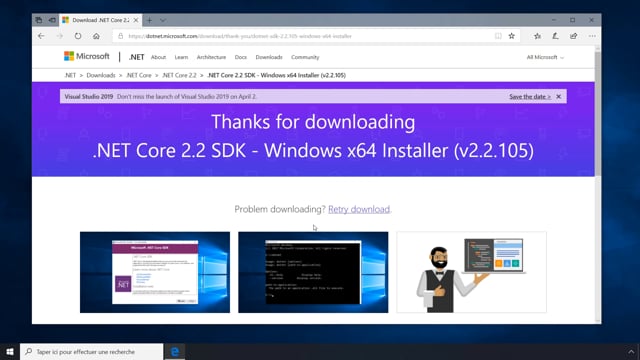Click the Retry download link
This screenshot has width=640, height=360.
point(359,209)
